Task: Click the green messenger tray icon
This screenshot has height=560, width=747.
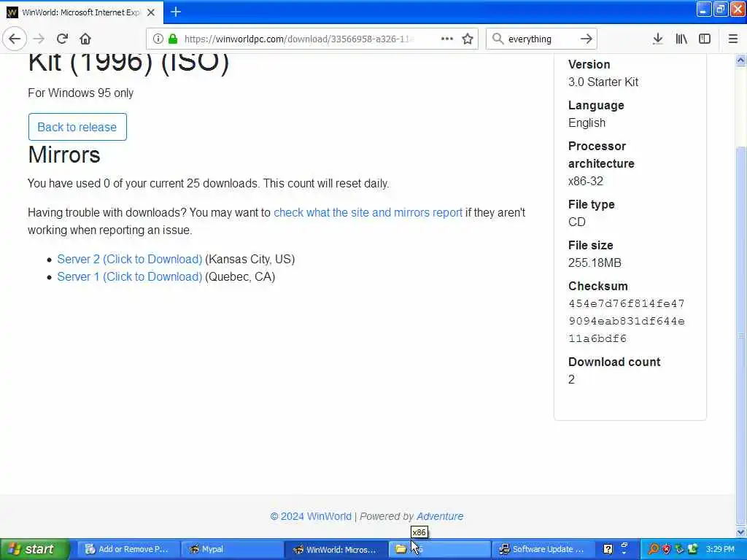Action: [693, 549]
